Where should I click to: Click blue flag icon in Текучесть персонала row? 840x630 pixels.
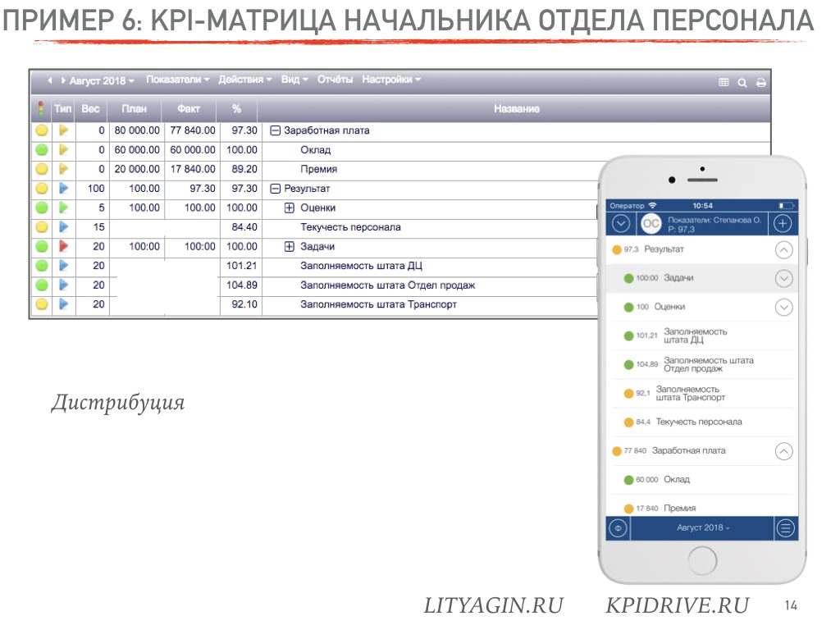pyautogui.click(x=64, y=226)
